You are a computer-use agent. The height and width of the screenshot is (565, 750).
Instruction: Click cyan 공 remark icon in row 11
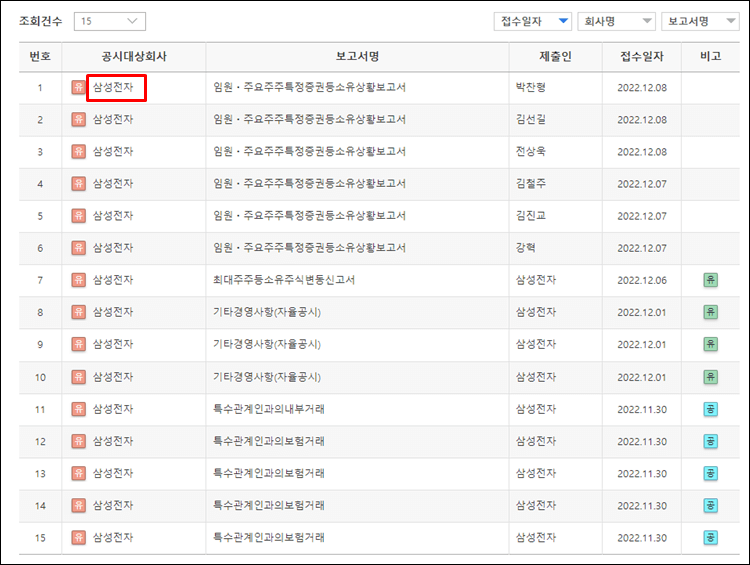click(710, 409)
